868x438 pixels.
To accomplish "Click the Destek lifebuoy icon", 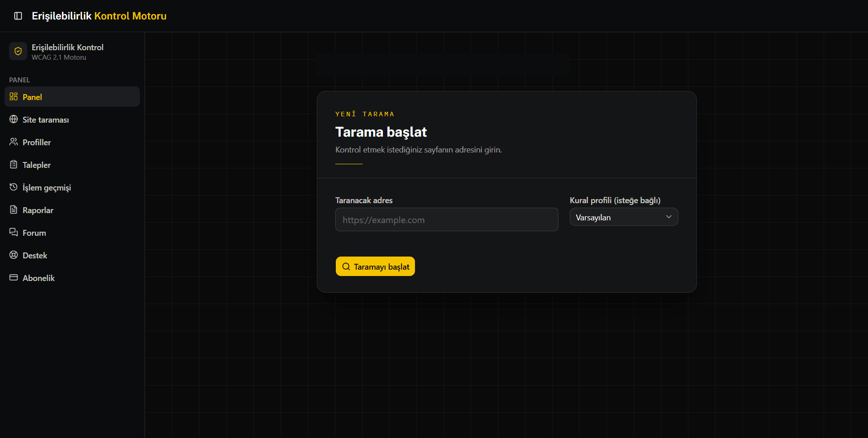I will click(14, 255).
